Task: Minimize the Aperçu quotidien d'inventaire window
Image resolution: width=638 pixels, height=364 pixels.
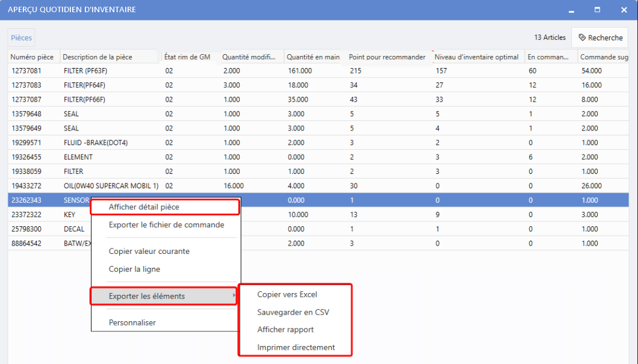Action: 571,10
